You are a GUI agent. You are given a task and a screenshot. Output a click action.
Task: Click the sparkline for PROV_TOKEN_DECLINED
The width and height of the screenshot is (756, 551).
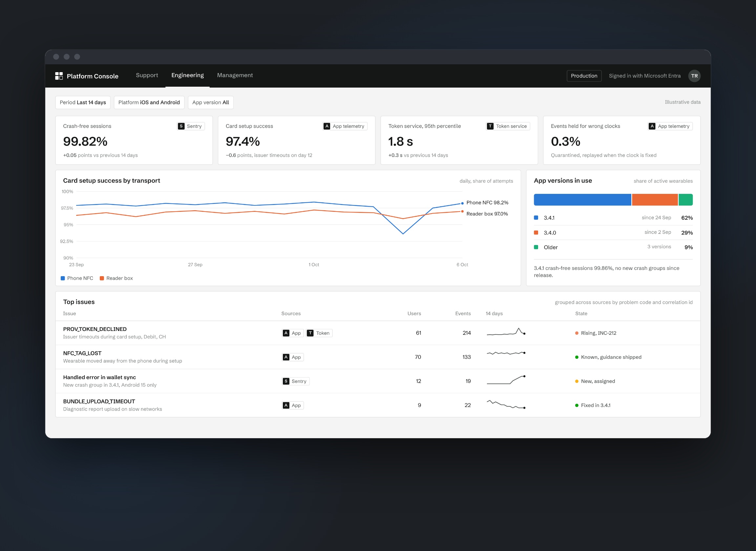coord(506,332)
